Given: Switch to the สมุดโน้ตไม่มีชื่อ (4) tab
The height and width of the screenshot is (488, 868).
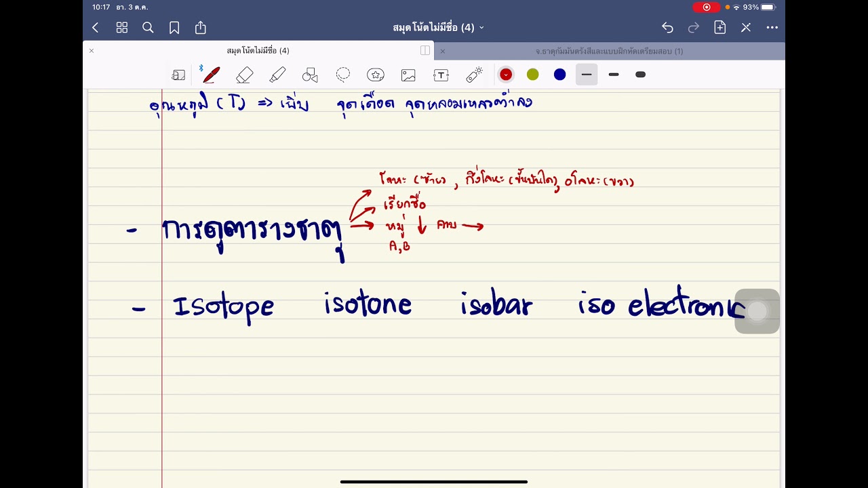Looking at the screenshot, I should click(258, 51).
